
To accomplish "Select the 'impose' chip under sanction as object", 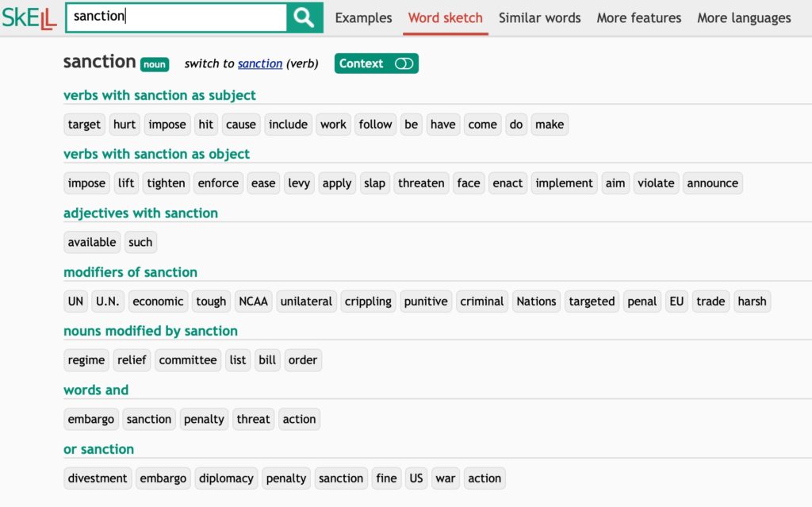I will [x=86, y=183].
